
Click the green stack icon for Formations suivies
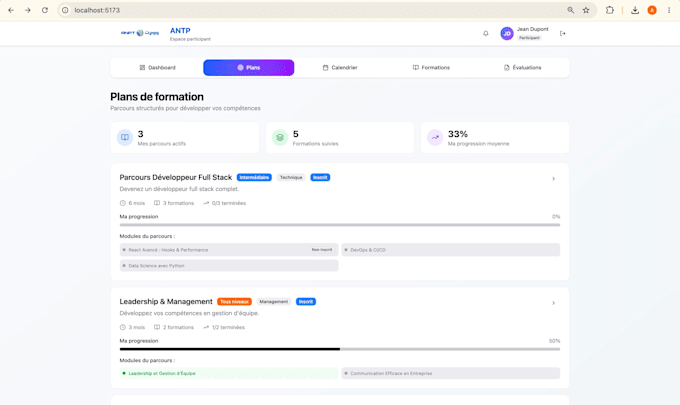tap(280, 137)
